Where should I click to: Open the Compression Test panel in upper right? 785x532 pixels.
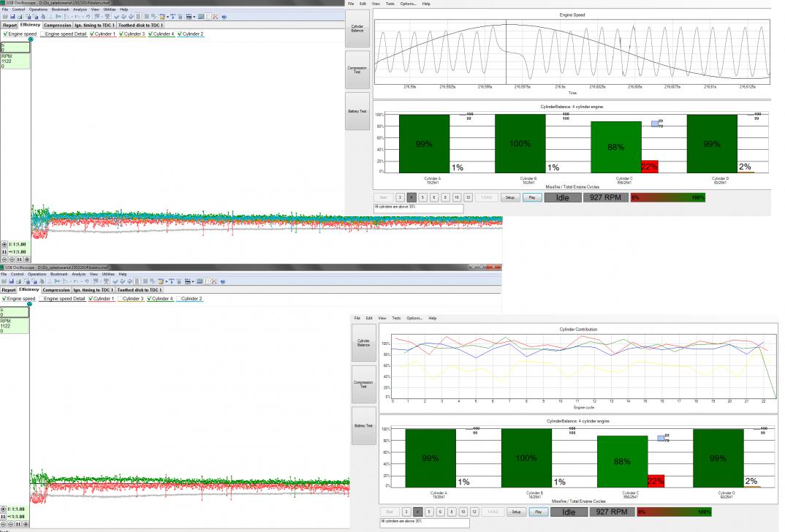(x=357, y=70)
